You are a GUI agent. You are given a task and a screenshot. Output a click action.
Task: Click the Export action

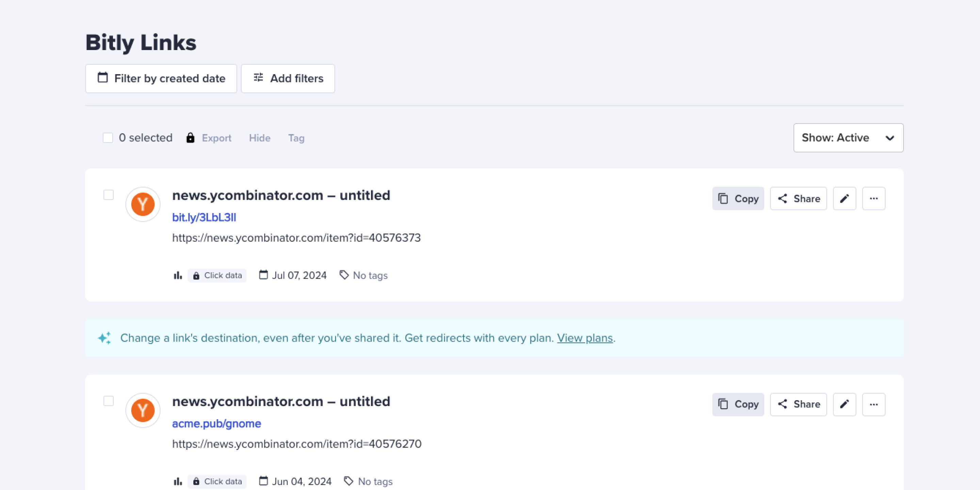[216, 138]
